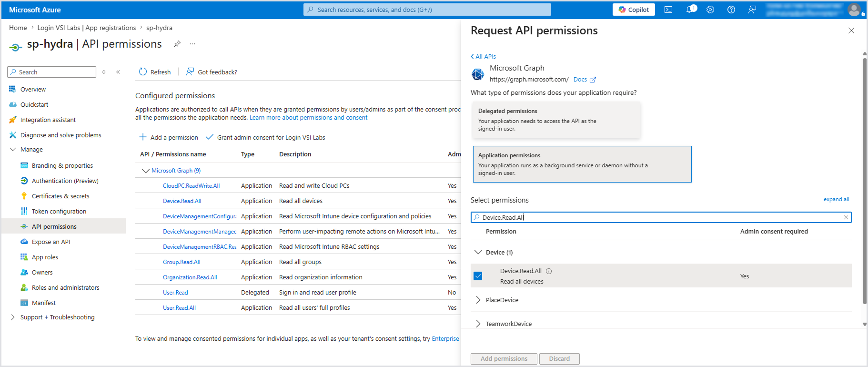Go back to All APIs
The width and height of the screenshot is (868, 367).
pyautogui.click(x=484, y=56)
